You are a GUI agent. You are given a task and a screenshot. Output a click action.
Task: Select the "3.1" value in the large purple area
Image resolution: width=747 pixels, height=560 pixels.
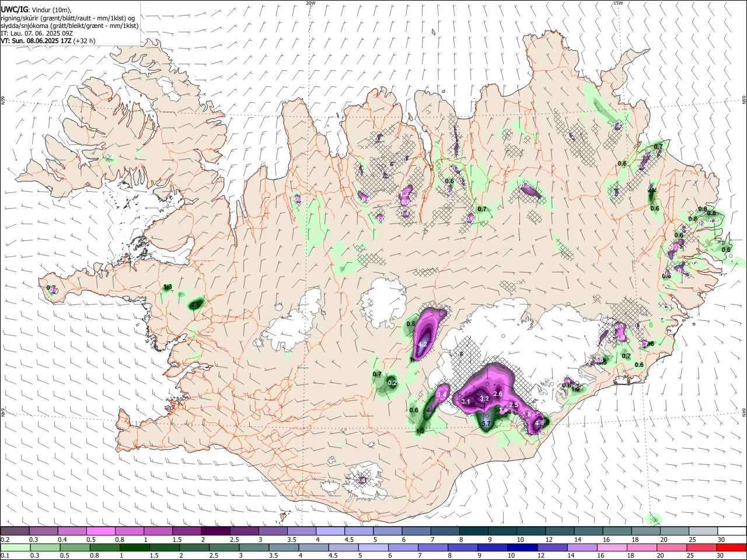[466, 401]
